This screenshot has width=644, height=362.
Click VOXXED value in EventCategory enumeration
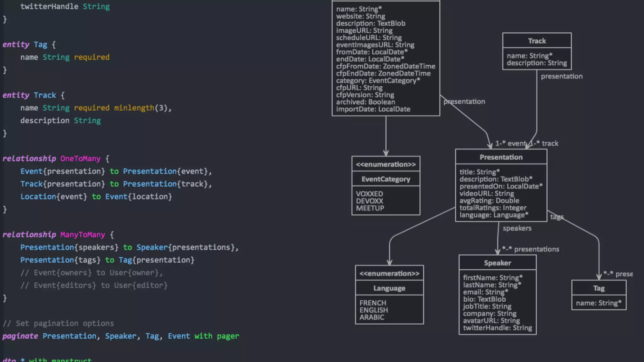369,194
